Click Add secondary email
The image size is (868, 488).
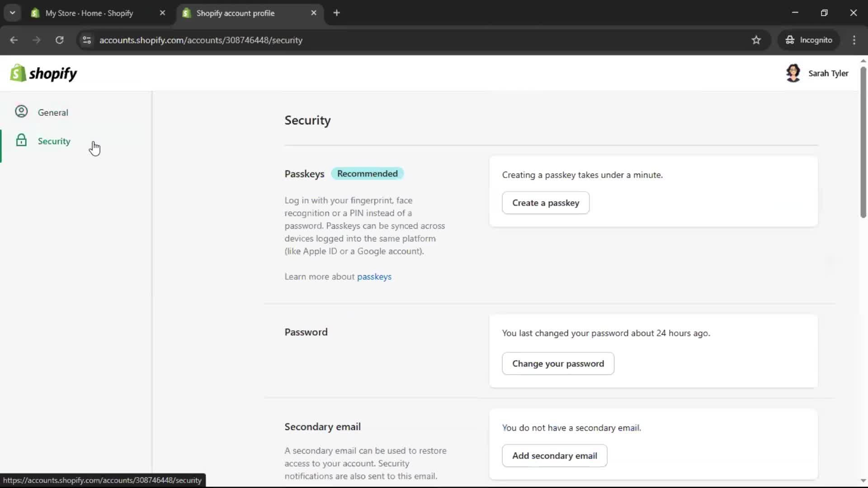click(x=554, y=455)
